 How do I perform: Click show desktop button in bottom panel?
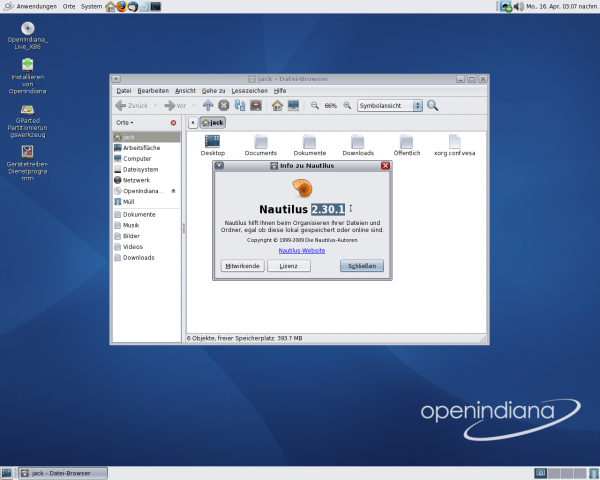pyautogui.click(x=7, y=473)
